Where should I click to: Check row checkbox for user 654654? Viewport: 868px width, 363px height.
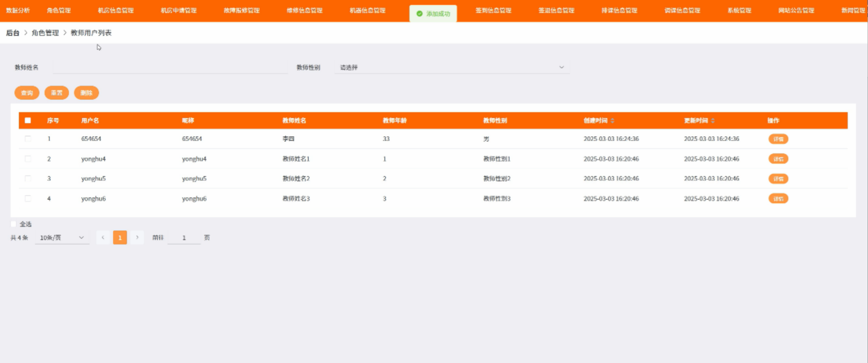pyautogui.click(x=28, y=139)
